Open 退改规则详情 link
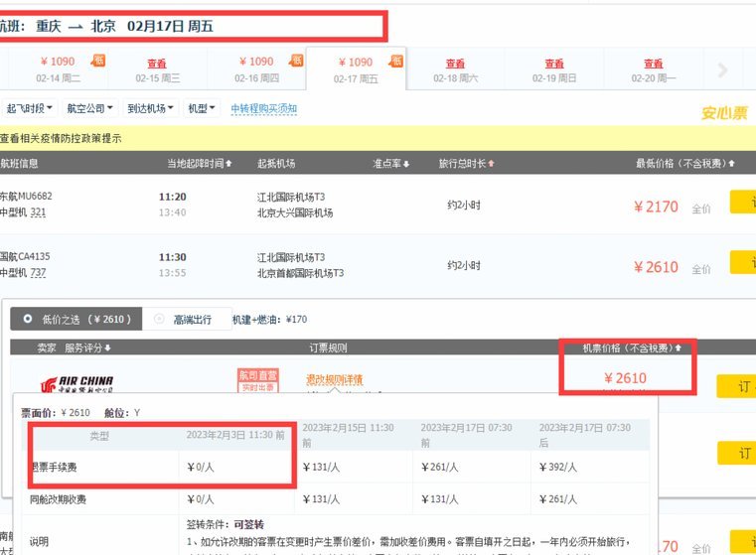Viewport: 756px width, 555px height. click(334, 380)
